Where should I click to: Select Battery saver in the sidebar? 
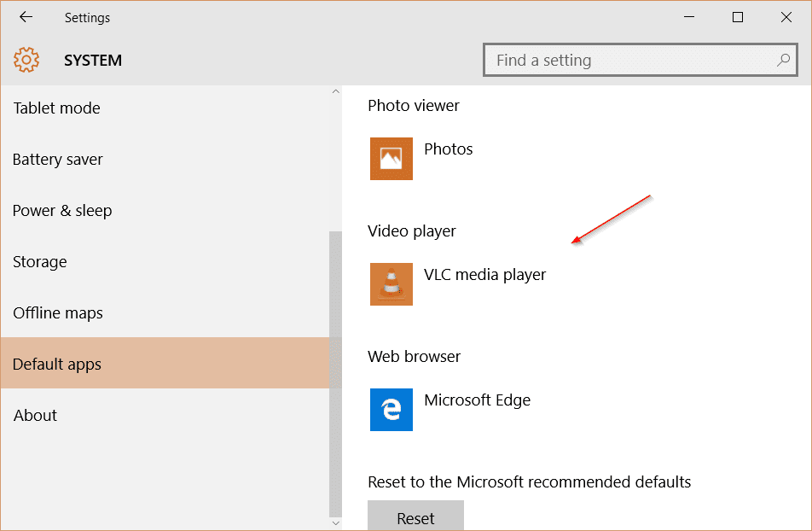[58, 160]
